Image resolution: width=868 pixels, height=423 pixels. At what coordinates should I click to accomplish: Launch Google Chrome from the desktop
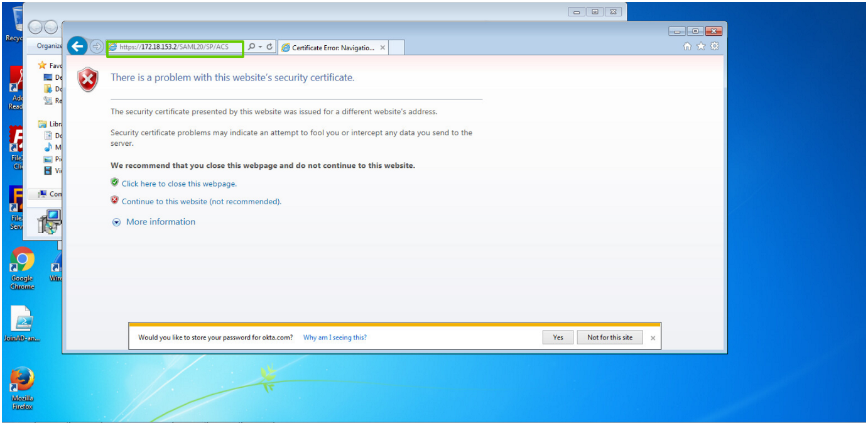coord(22,268)
